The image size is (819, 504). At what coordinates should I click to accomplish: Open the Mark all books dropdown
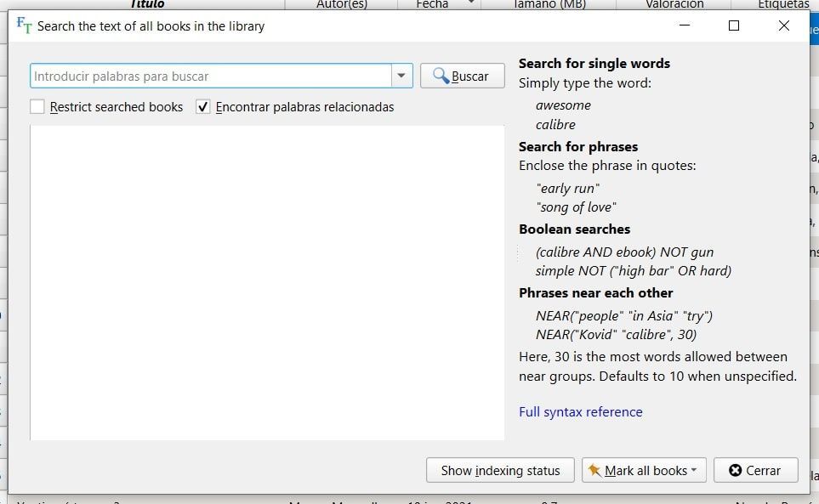[644, 471]
